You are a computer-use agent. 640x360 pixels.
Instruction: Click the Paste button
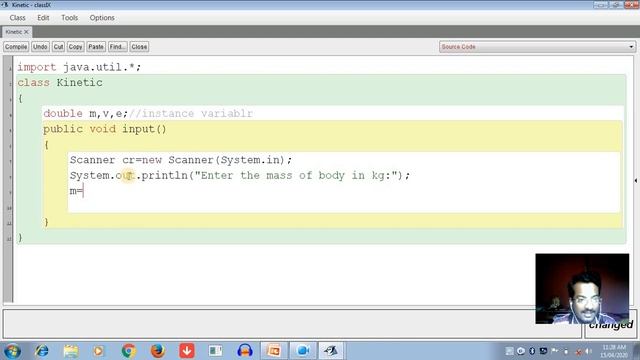click(x=96, y=47)
